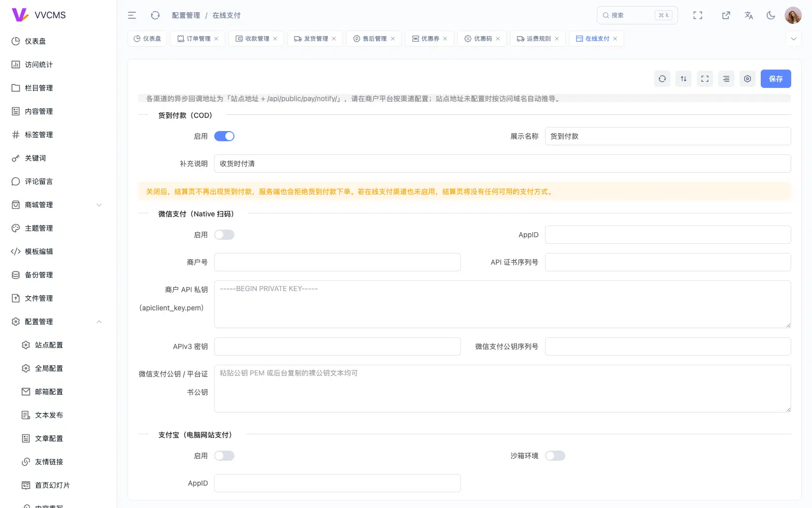
Task: Click the panel reload icon beside Save
Action: coord(662,79)
